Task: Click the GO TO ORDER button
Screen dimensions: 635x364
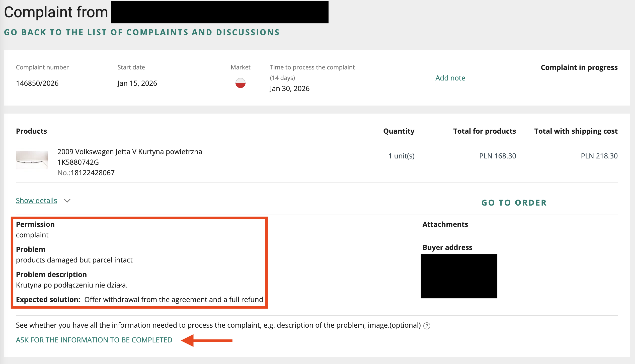Action: [x=514, y=203]
